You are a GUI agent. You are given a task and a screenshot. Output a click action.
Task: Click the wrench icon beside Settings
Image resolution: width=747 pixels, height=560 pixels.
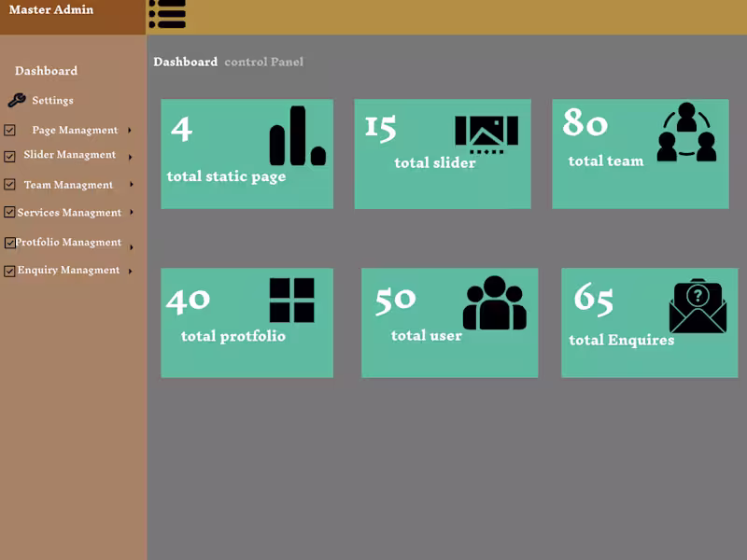tap(17, 100)
